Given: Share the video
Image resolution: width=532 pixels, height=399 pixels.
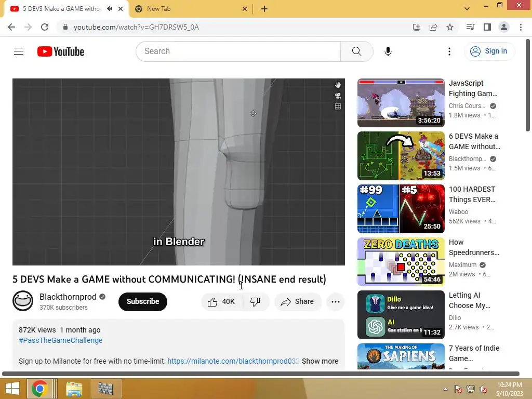Looking at the screenshot, I should [x=298, y=301].
